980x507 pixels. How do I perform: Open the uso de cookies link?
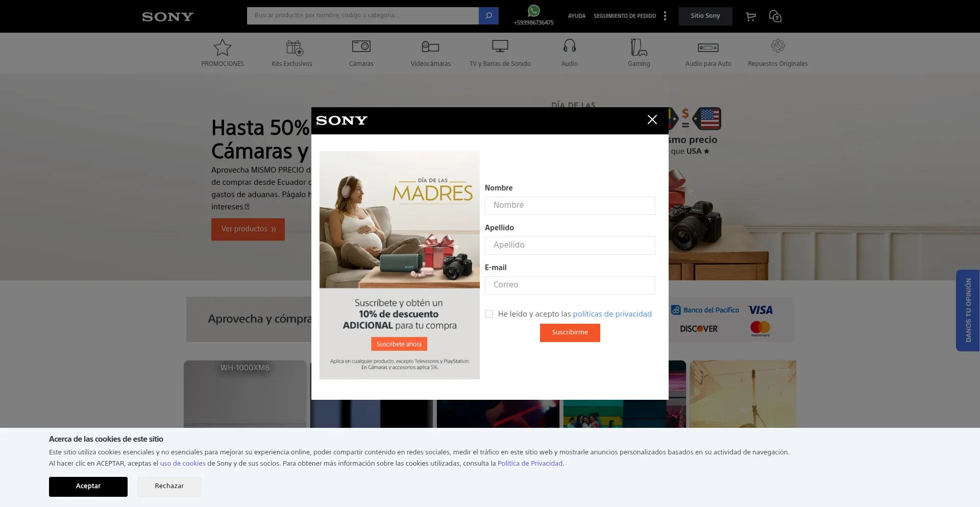(x=183, y=464)
